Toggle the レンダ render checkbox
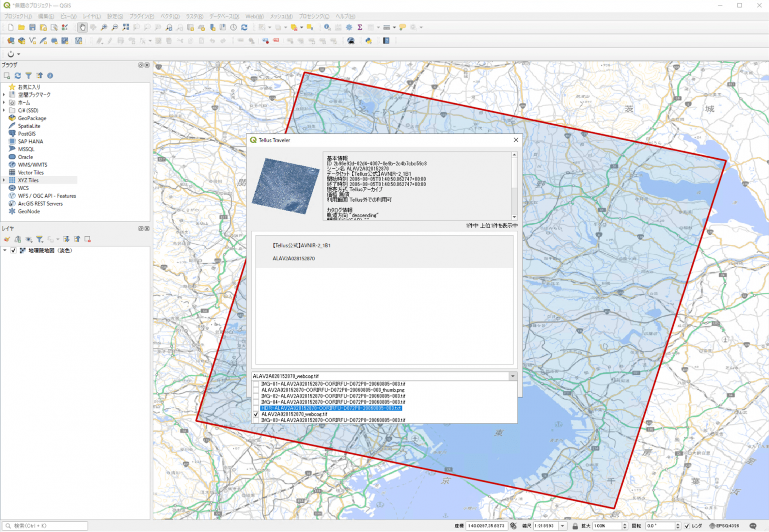Viewport: 769px width, 532px height. pos(687,526)
